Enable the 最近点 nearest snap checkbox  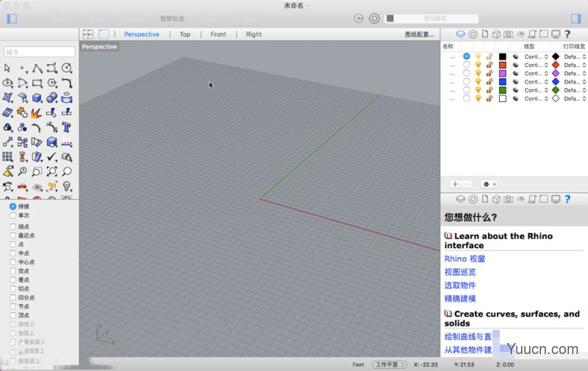12,235
